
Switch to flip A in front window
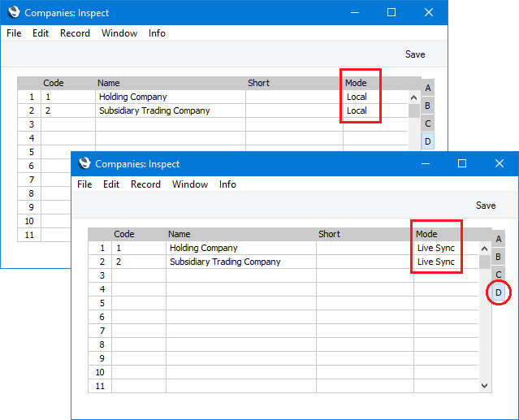tap(499, 239)
